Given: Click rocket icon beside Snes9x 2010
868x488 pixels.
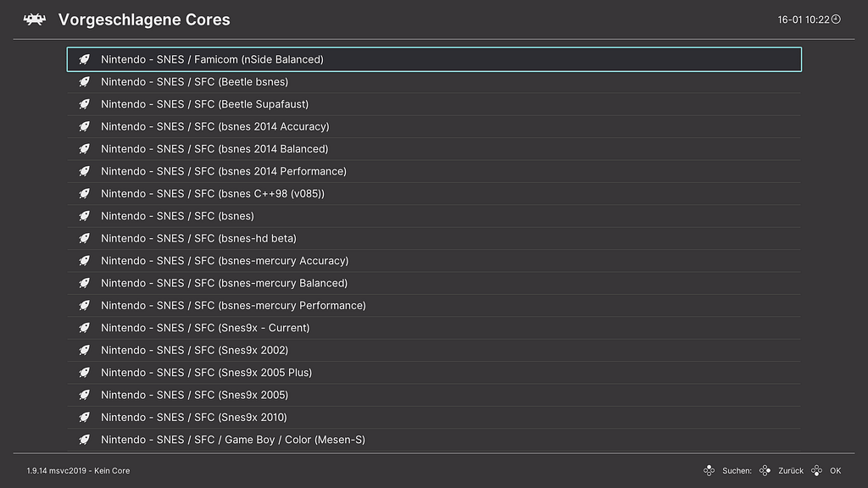Looking at the screenshot, I should (x=84, y=417).
